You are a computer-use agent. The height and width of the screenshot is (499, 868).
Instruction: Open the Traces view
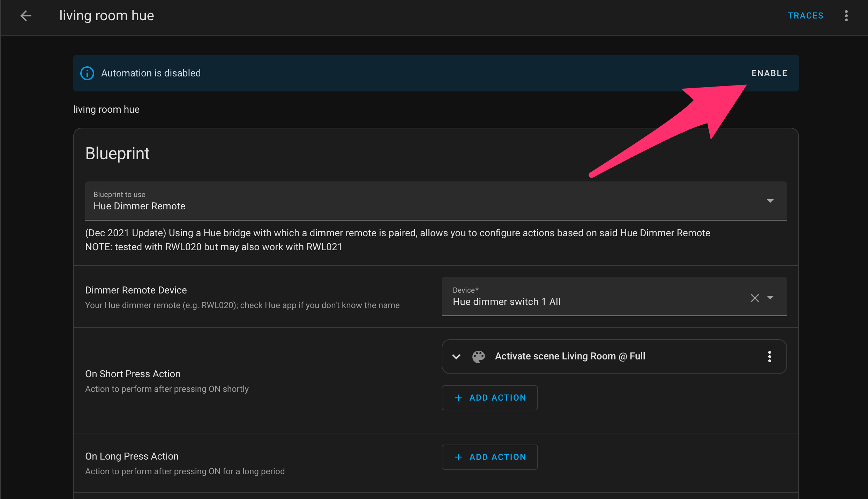click(x=805, y=16)
